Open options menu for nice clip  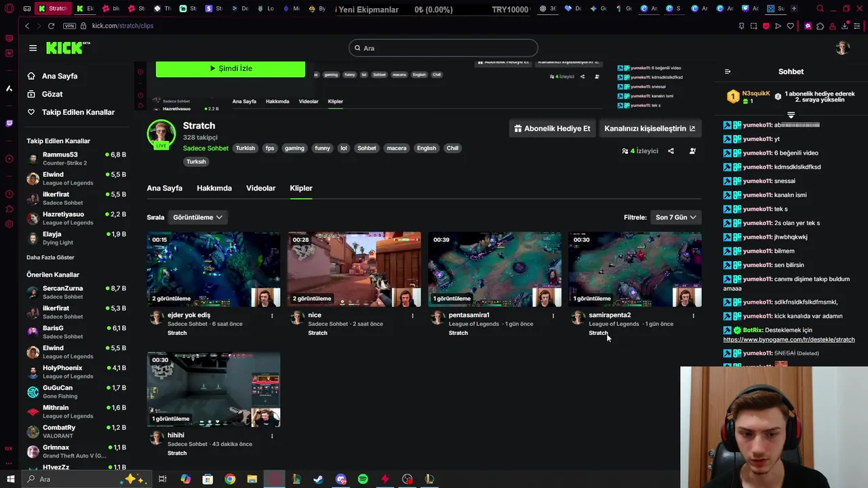[412, 316]
